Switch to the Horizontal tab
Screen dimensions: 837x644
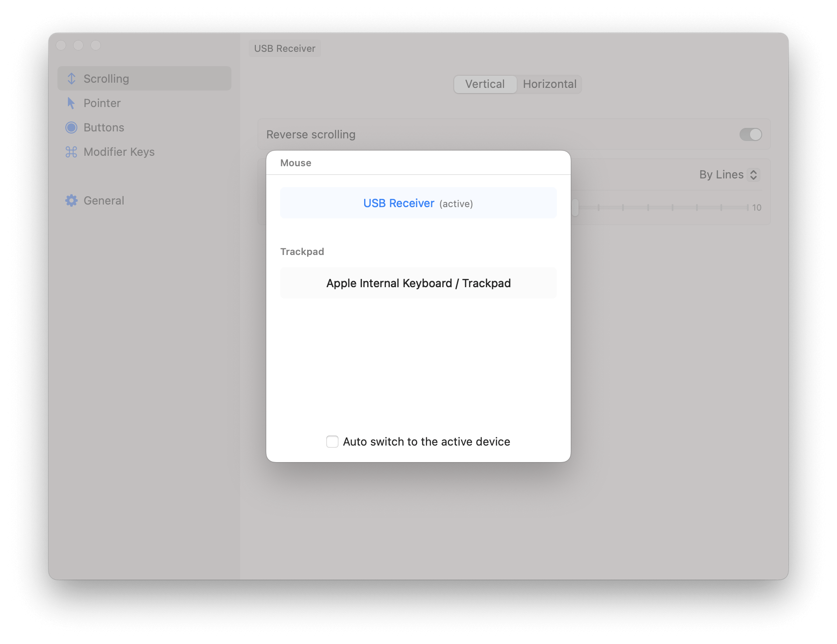(x=549, y=84)
